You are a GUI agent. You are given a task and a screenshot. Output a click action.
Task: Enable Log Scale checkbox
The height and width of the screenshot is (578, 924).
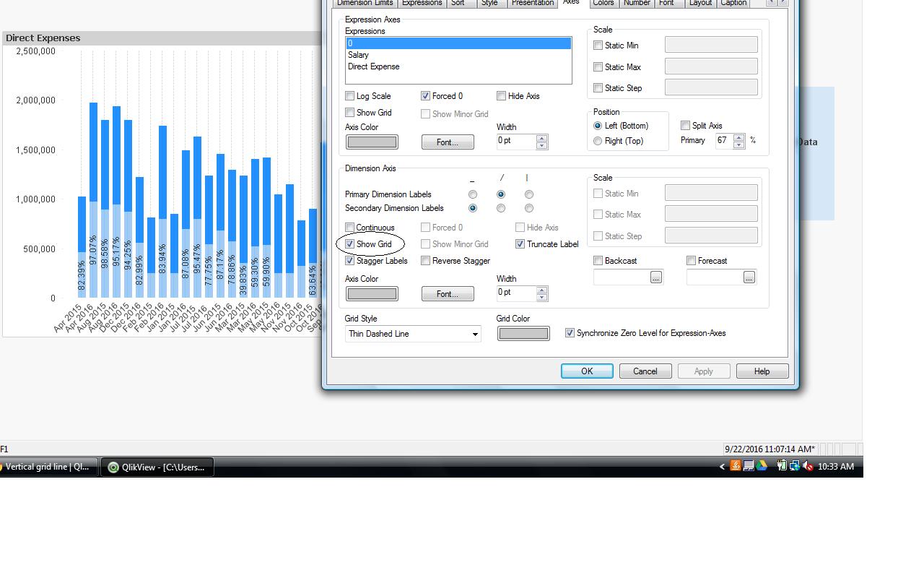350,96
